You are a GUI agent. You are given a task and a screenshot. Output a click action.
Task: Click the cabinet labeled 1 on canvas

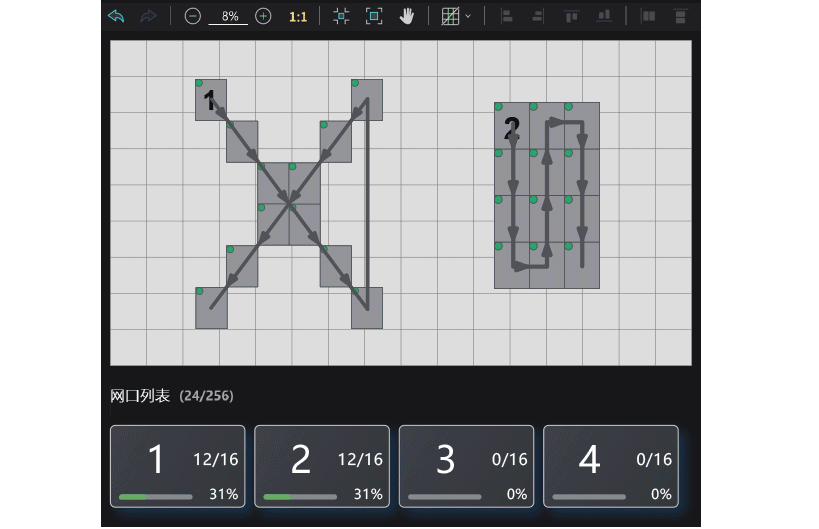point(211,100)
